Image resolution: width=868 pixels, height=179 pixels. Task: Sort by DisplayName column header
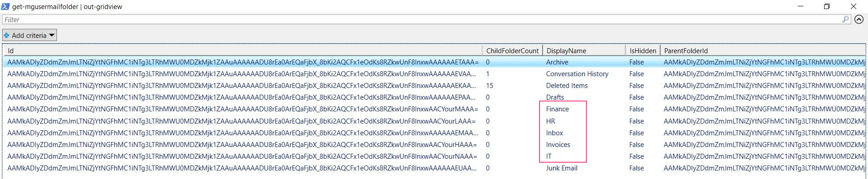tap(584, 50)
